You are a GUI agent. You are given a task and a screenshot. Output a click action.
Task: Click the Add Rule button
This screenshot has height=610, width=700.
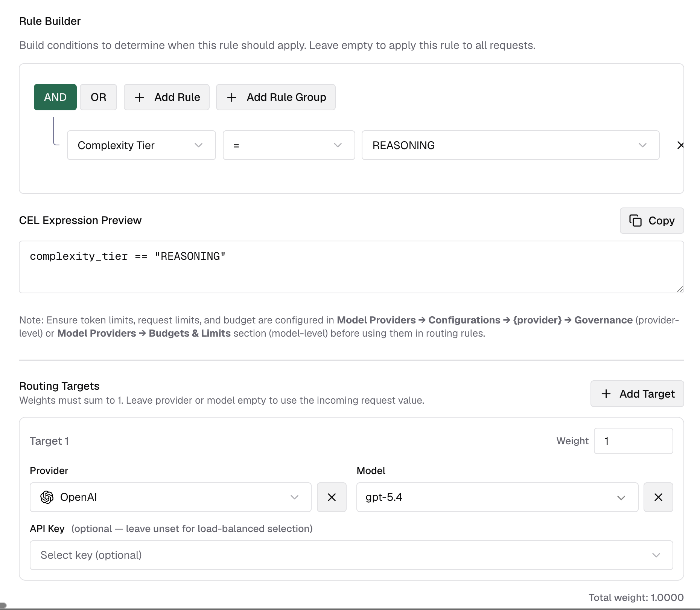(x=167, y=97)
